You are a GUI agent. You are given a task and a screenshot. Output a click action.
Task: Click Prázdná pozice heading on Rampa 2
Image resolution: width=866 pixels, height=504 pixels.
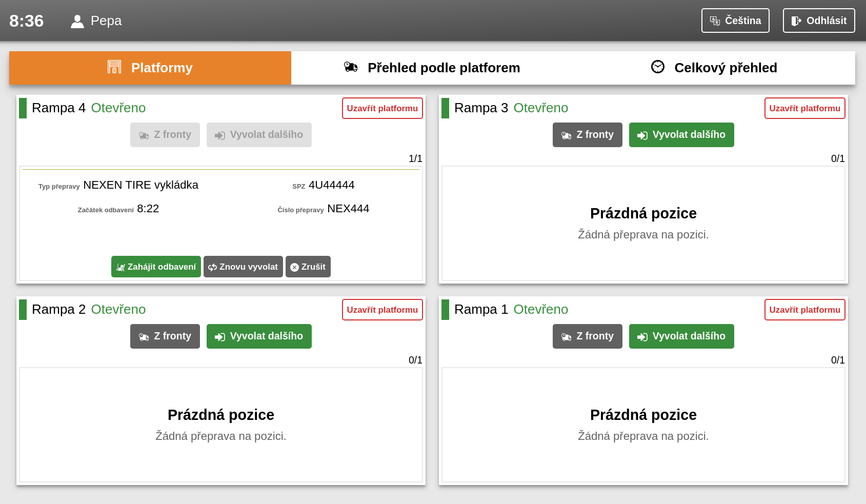click(221, 415)
